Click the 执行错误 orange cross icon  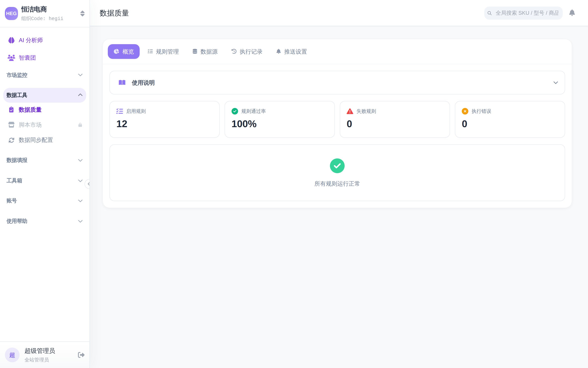click(465, 111)
